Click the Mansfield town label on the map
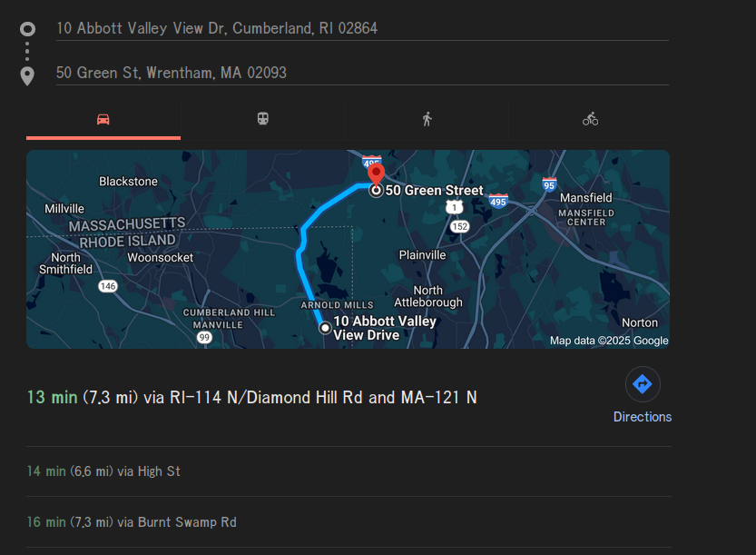The height and width of the screenshot is (555, 756). [585, 198]
